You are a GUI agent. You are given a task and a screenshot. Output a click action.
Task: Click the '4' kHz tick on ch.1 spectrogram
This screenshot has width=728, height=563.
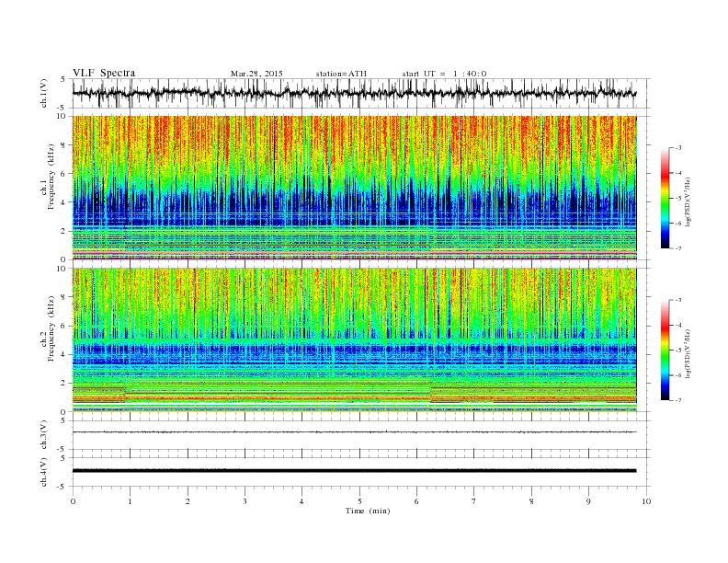64,202
